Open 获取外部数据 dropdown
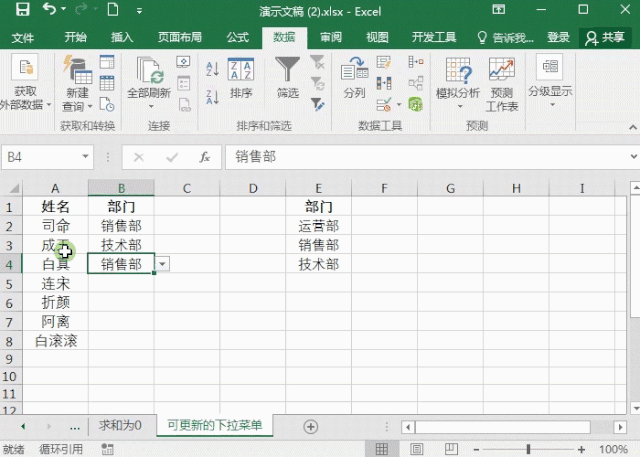 pyautogui.click(x=25, y=83)
